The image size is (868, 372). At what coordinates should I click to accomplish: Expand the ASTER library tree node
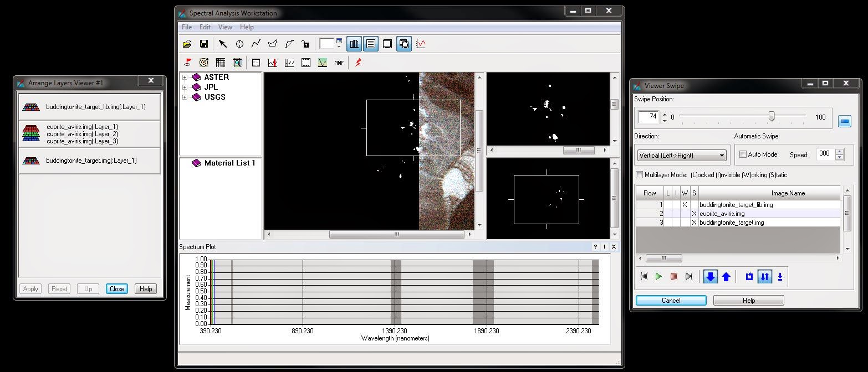point(185,77)
